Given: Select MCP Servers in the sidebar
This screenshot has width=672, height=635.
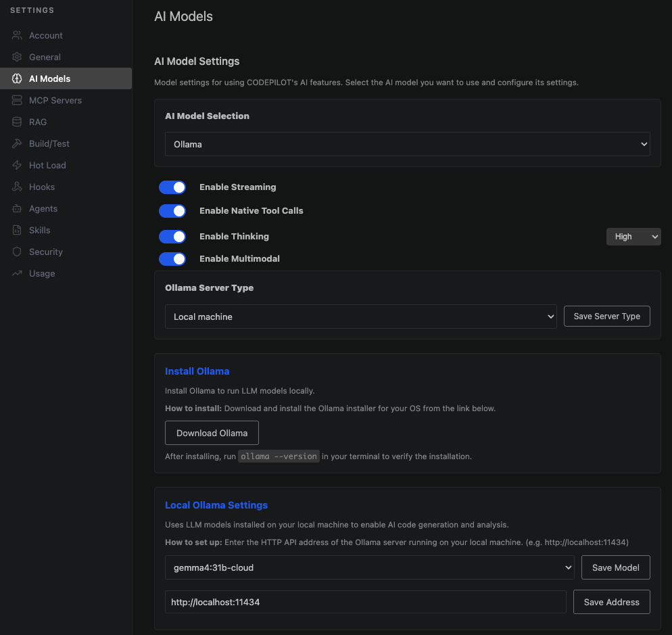Looking at the screenshot, I should [66, 100].
